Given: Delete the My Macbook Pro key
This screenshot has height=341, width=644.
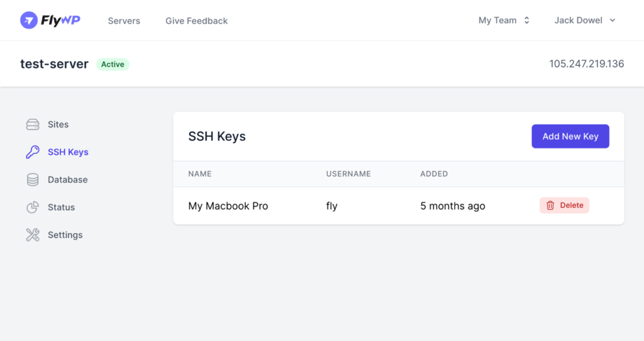Looking at the screenshot, I should (564, 206).
